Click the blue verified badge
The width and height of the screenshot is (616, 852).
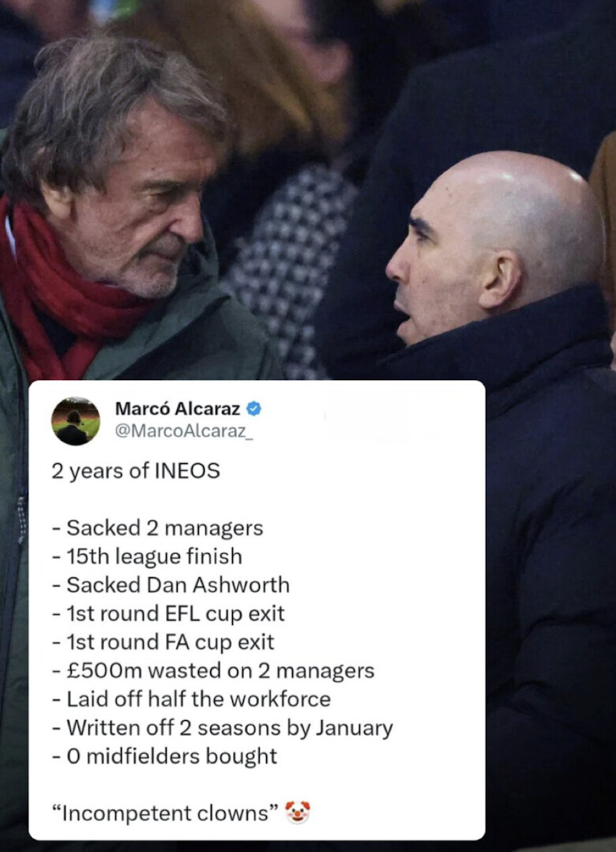[x=254, y=408]
